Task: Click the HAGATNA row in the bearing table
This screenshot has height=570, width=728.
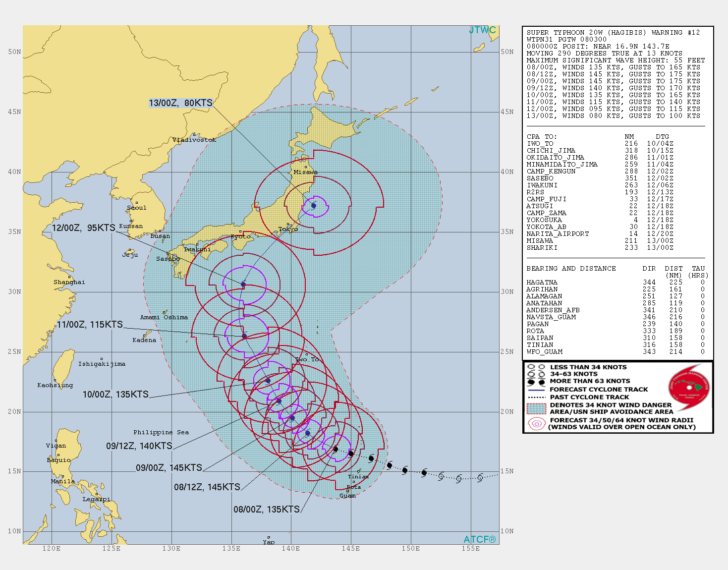Action: pyautogui.click(x=616, y=282)
